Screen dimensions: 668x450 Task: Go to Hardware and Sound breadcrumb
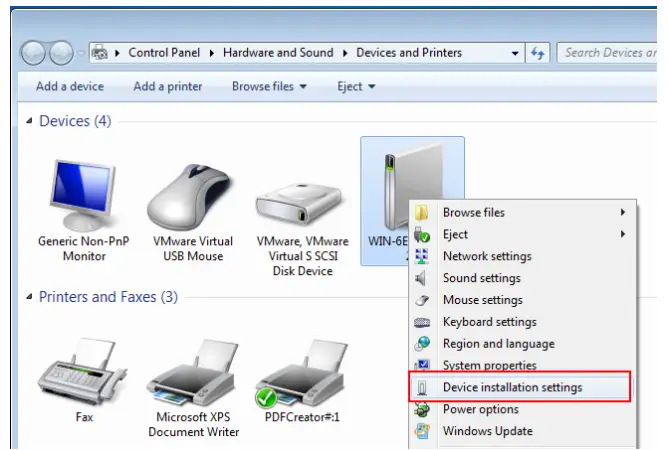278,53
